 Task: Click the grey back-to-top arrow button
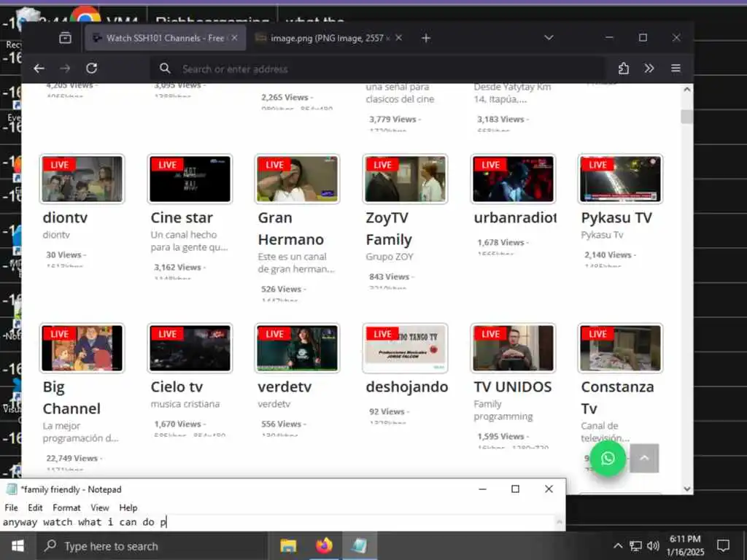[644, 458]
